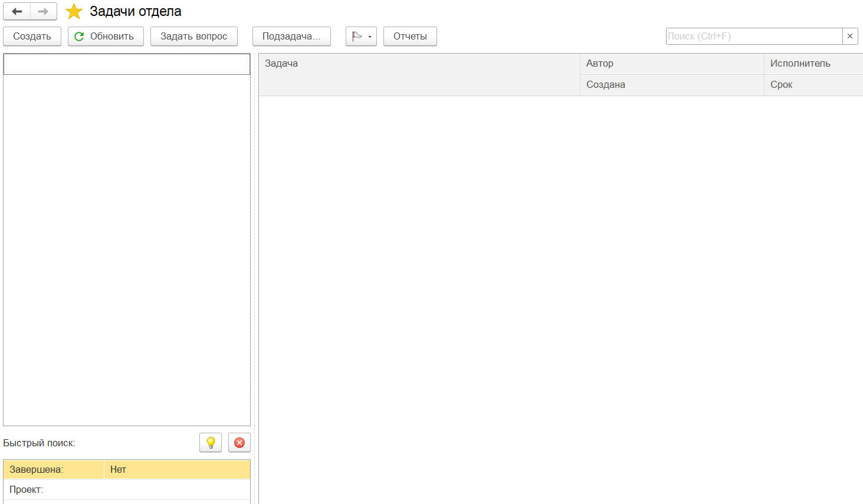863x504 pixels.
Task: Click the Нет value of Завершена filter
Action: (177, 469)
